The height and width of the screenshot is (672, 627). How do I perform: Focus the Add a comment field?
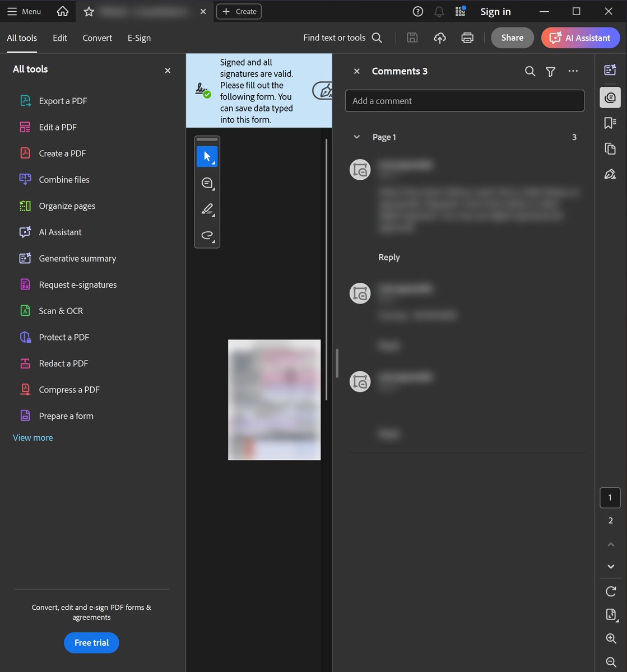(x=465, y=101)
